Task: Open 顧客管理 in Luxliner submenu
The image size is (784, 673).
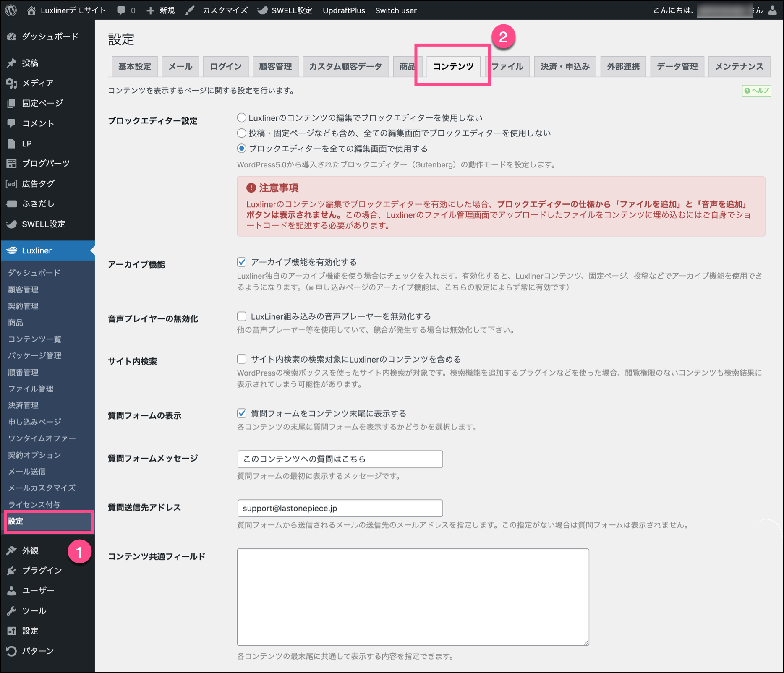Action: [x=24, y=290]
